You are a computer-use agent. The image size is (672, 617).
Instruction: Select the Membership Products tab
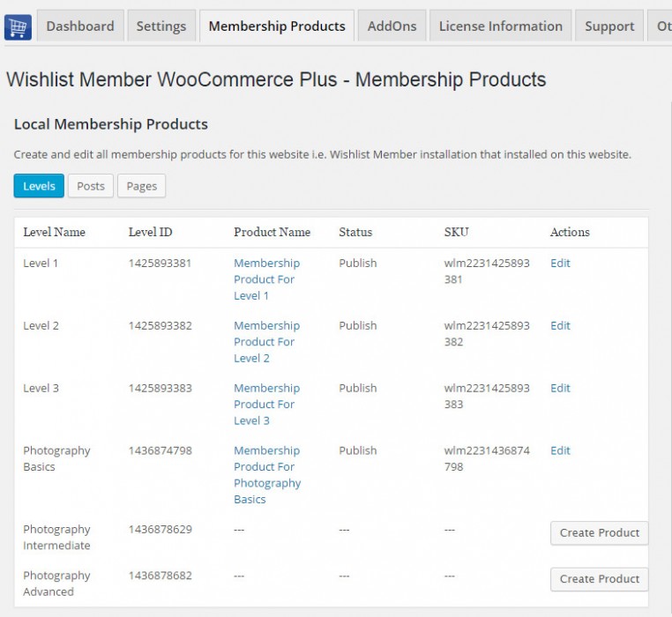point(277,26)
